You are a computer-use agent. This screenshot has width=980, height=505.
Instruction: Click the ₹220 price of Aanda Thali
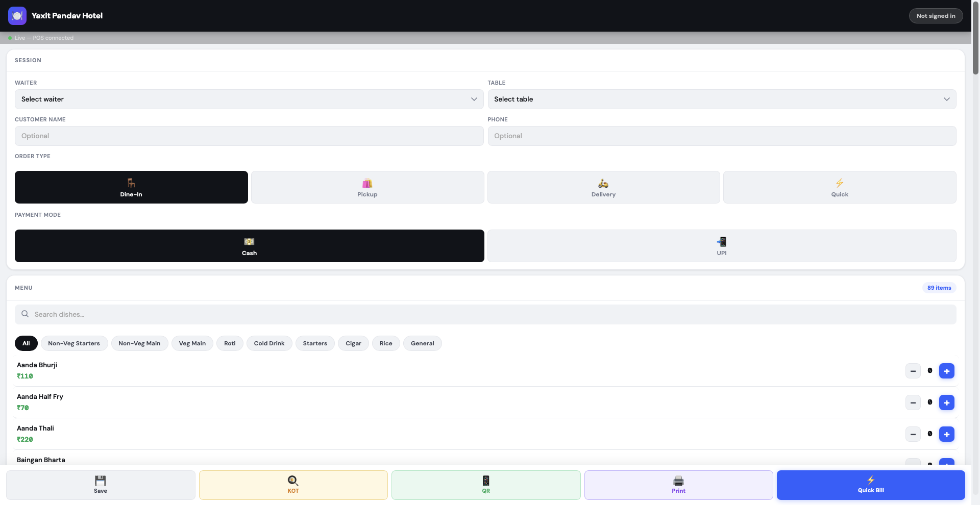tap(25, 439)
